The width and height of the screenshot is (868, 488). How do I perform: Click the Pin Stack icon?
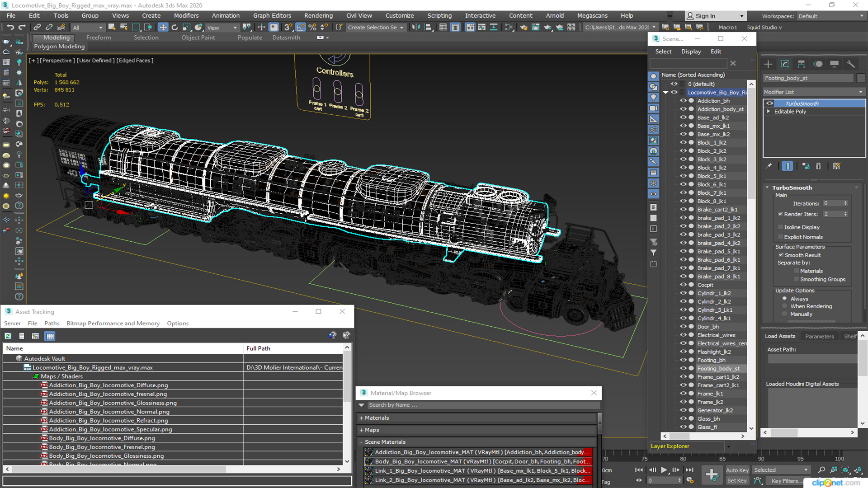pyautogui.click(x=769, y=166)
